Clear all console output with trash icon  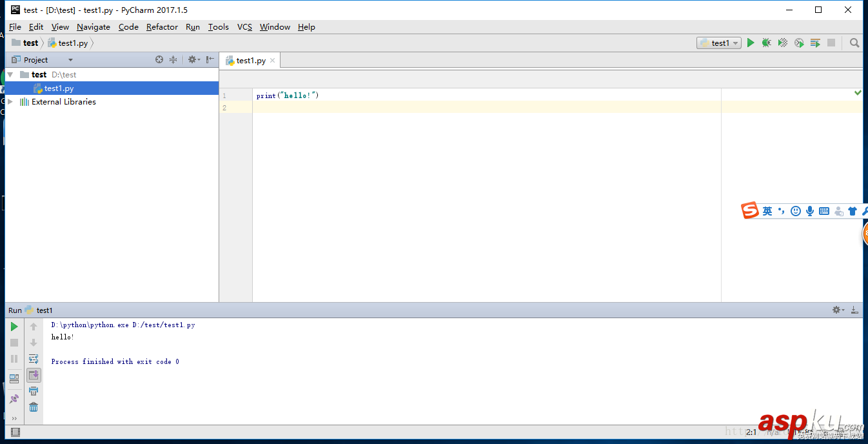click(34, 407)
